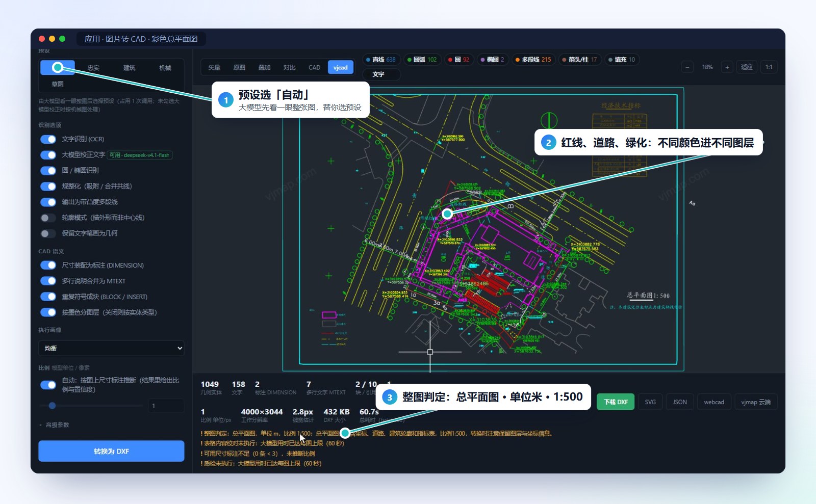Image resolution: width=816 pixels, height=504 pixels.
Task: Click the scale ratio slider handle
Action: (52, 406)
